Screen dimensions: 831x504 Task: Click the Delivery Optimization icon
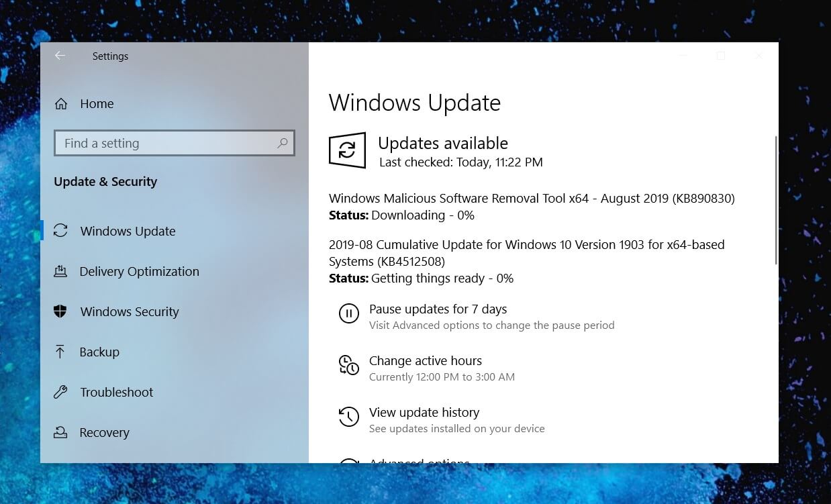(60, 271)
